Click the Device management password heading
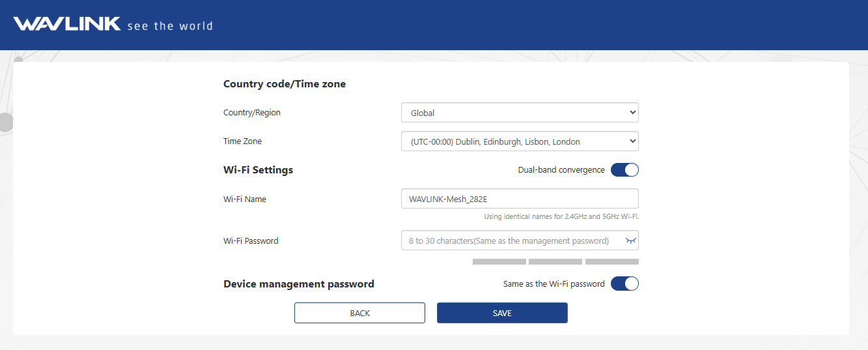 [x=298, y=284]
